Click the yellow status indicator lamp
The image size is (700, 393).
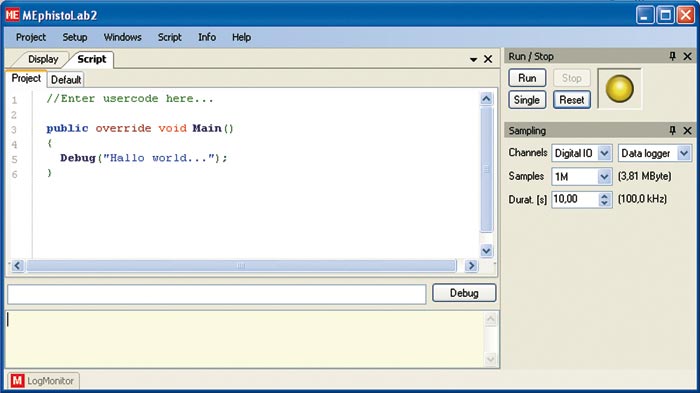tap(619, 88)
